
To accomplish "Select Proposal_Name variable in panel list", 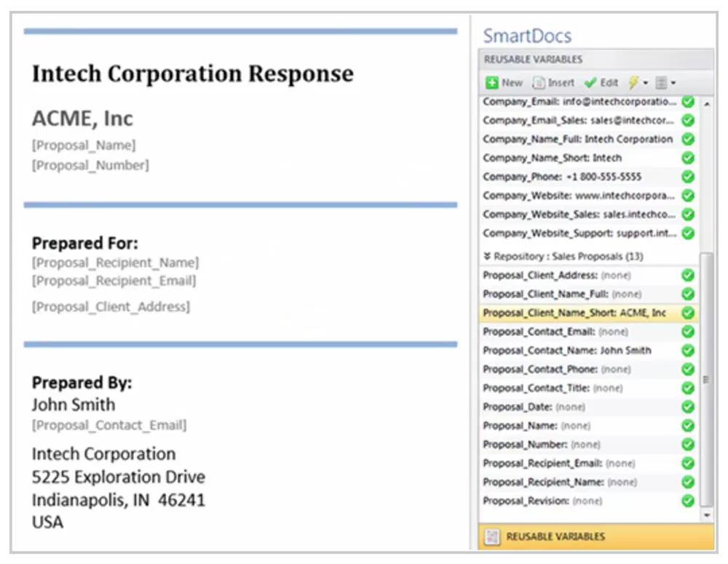I will pos(588,426).
